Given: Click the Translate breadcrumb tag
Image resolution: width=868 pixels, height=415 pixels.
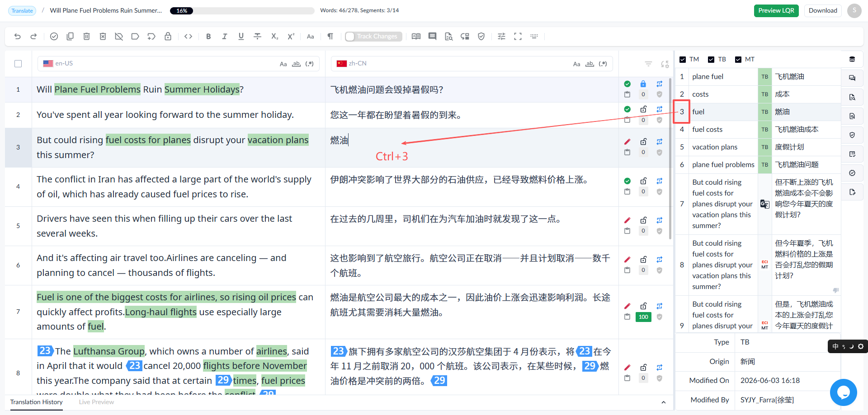Looking at the screenshot, I should pyautogui.click(x=22, y=11).
